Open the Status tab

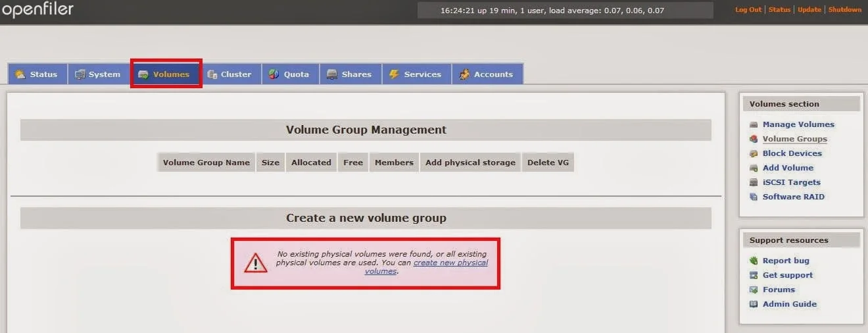[x=37, y=74]
